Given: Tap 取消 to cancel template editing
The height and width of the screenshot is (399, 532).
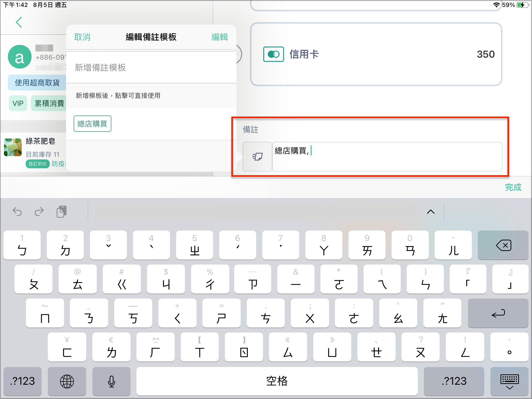Looking at the screenshot, I should tap(82, 37).
